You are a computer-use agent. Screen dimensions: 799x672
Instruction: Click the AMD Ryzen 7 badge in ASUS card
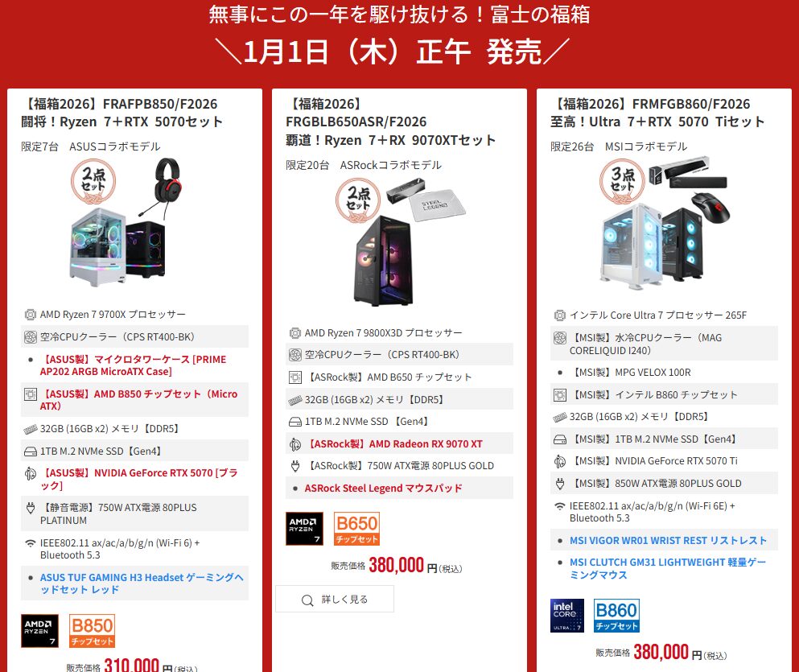tap(39, 631)
